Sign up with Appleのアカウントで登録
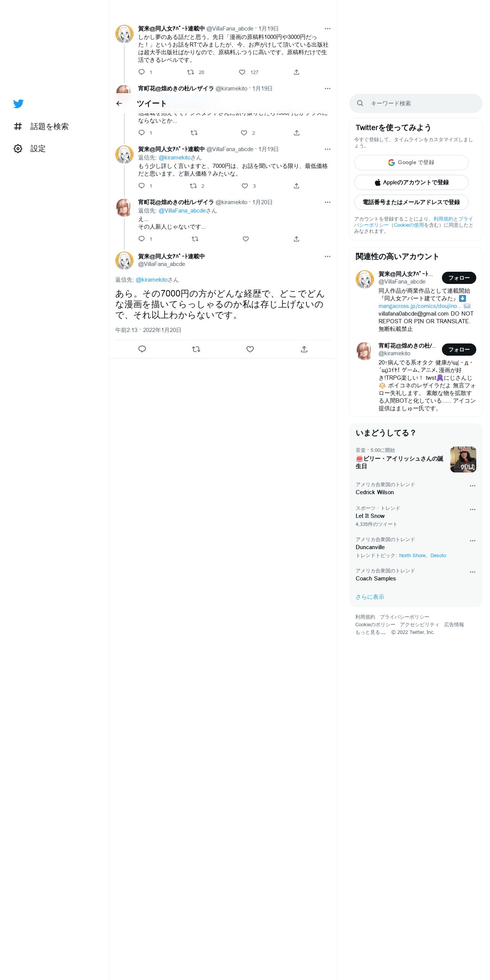Screen dimensions: 490x980 click(x=411, y=182)
